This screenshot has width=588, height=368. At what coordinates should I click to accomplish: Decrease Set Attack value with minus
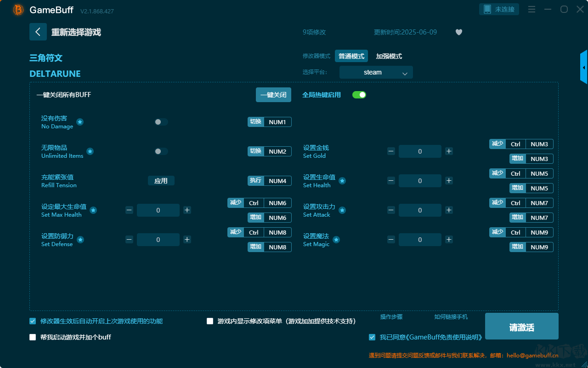pyautogui.click(x=391, y=210)
